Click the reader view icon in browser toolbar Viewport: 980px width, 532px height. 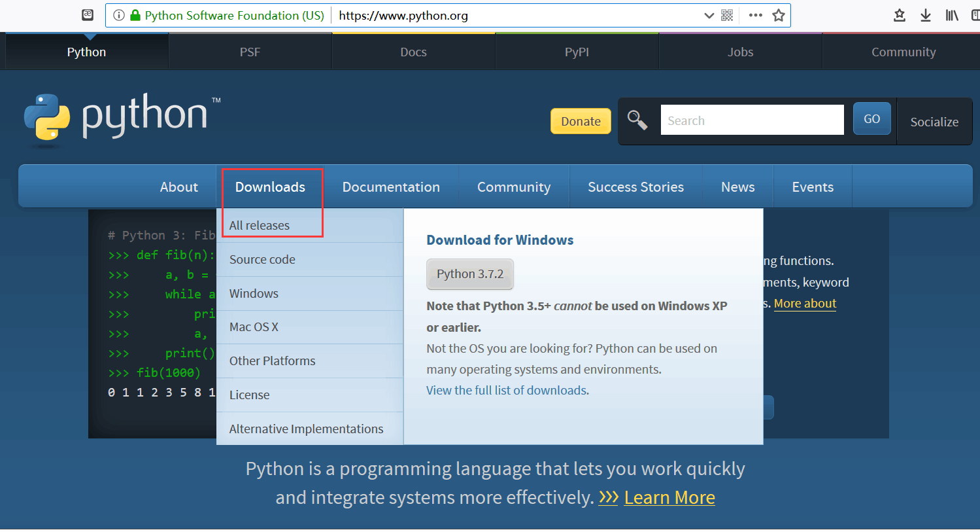click(88, 15)
